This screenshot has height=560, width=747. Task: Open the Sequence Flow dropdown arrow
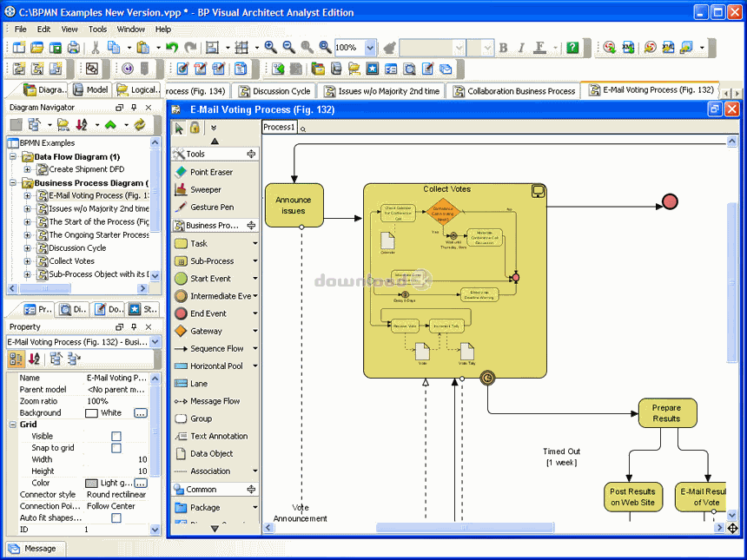(255, 348)
